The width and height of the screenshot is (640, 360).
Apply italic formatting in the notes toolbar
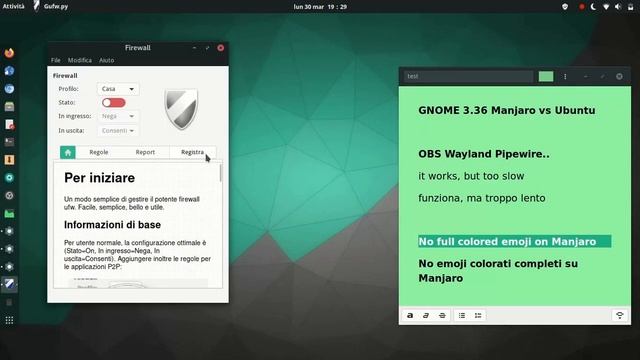point(426,315)
